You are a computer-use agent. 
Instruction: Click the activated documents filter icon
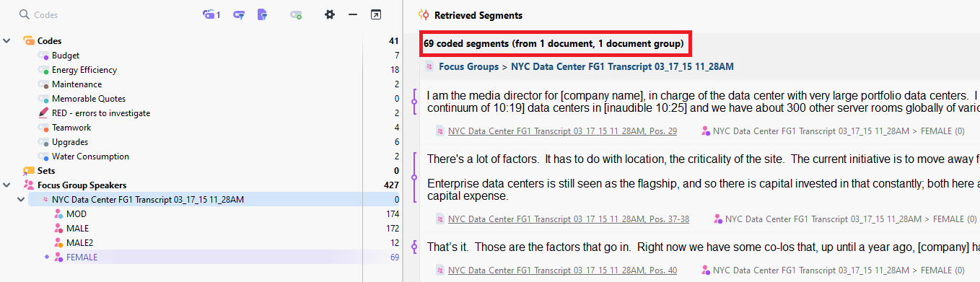(263, 14)
